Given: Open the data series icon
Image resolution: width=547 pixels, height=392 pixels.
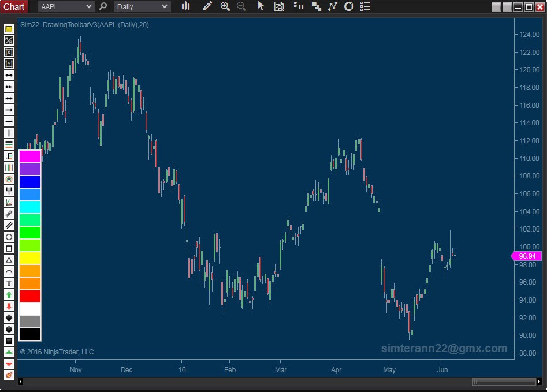Looking at the screenshot, I should pos(317,6).
